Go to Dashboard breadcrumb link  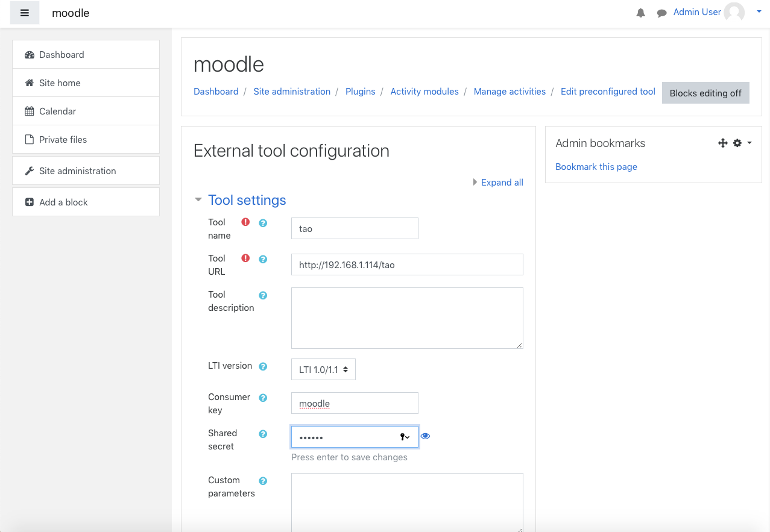tap(216, 92)
